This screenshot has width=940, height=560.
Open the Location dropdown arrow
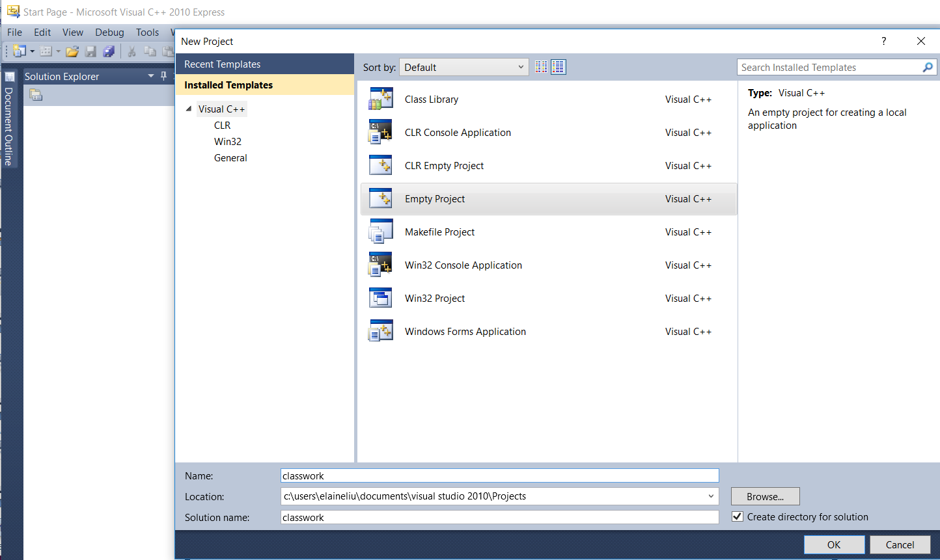click(711, 496)
